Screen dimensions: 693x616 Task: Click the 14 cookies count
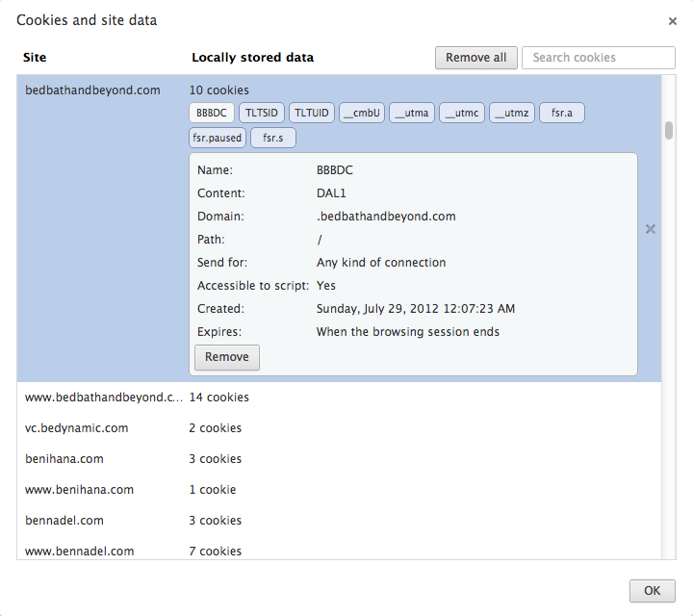(219, 398)
